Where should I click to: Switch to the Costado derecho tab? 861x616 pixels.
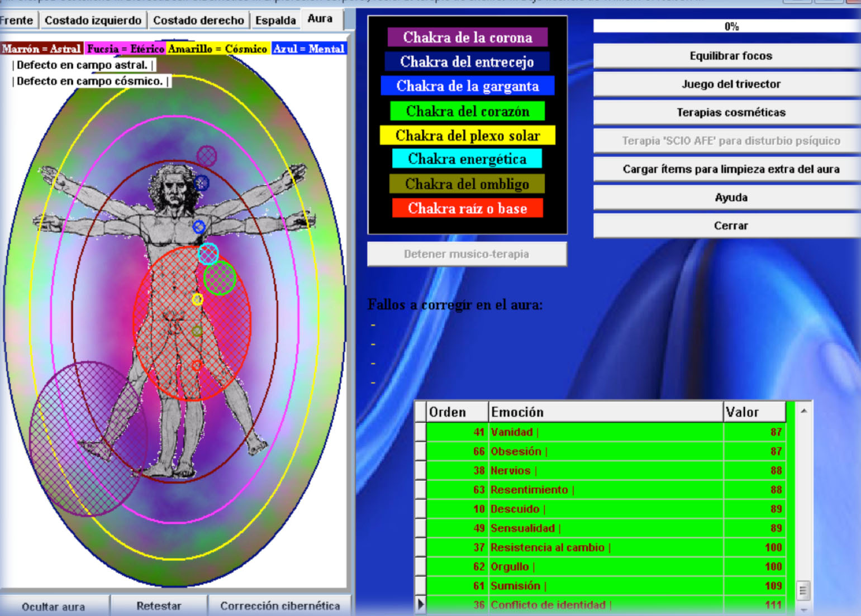[198, 21]
